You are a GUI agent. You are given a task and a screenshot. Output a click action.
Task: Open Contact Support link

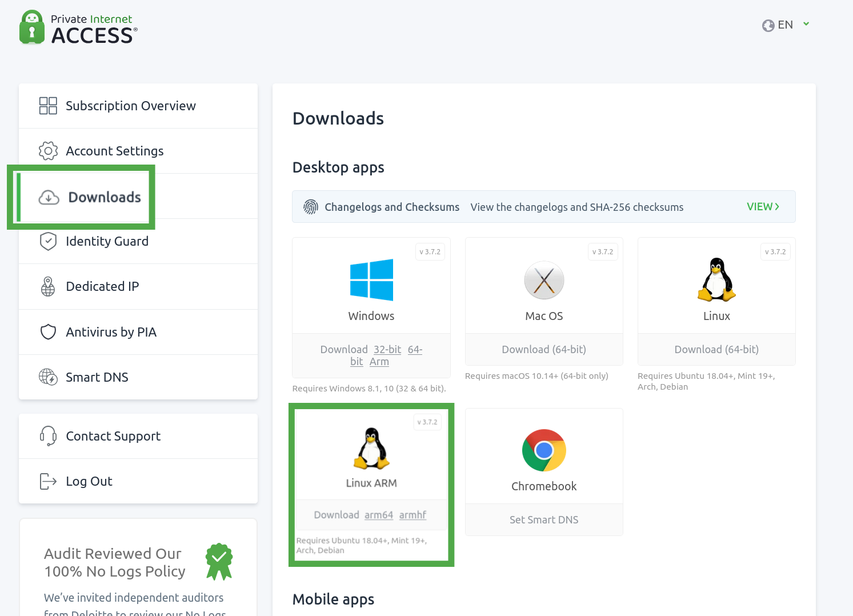[138, 436]
